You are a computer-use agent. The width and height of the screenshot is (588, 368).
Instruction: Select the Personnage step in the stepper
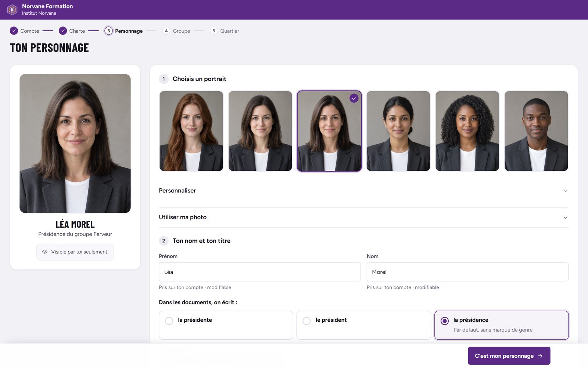(124, 31)
